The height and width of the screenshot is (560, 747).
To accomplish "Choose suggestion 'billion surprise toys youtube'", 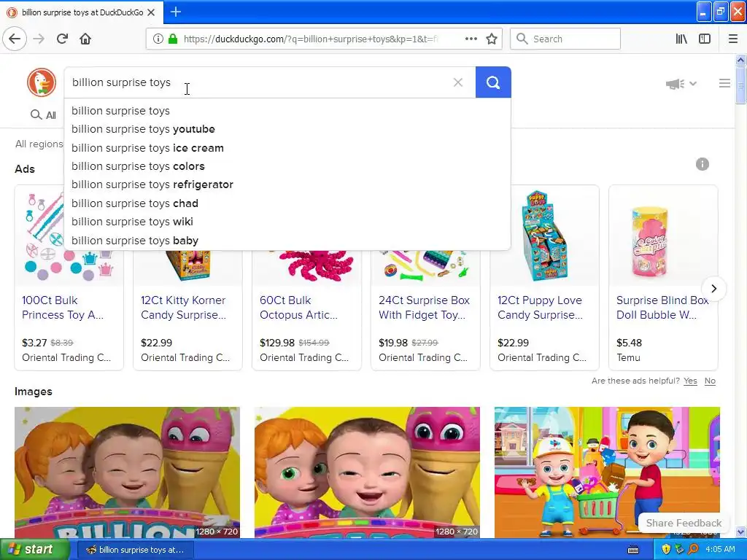I will [x=287, y=129].
